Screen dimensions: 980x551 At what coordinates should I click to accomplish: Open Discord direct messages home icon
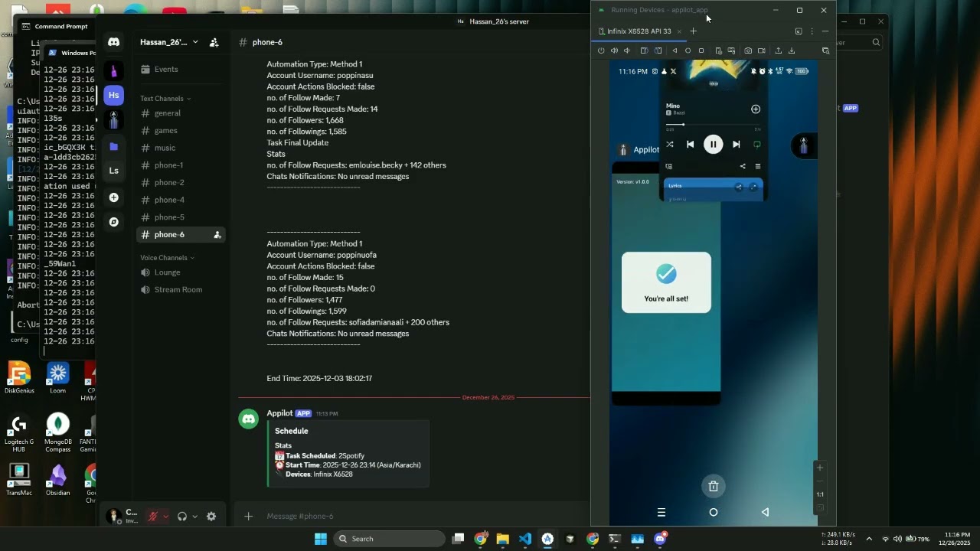click(x=114, y=42)
